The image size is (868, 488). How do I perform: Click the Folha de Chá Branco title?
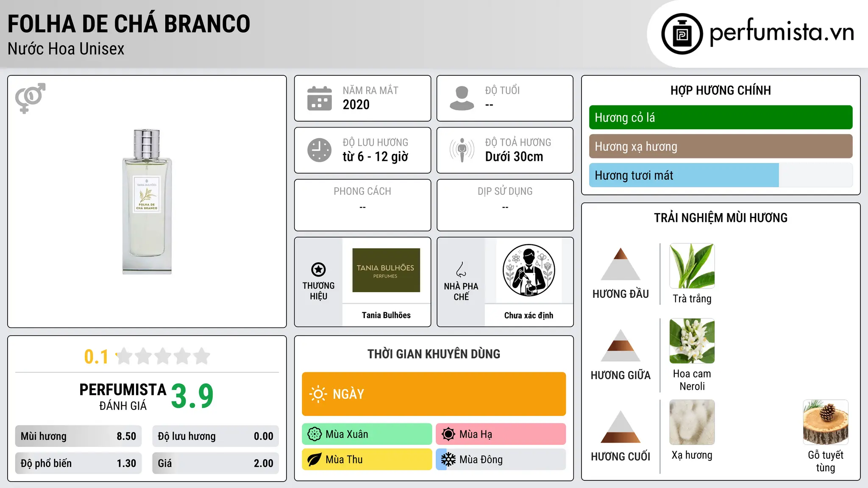tap(129, 24)
